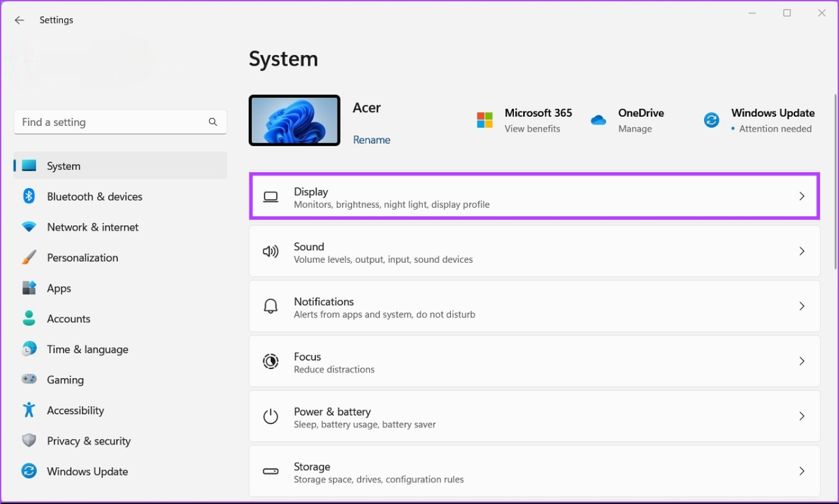This screenshot has height=504, width=839.
Task: Select Accessibility in sidebar
Action: click(120, 410)
